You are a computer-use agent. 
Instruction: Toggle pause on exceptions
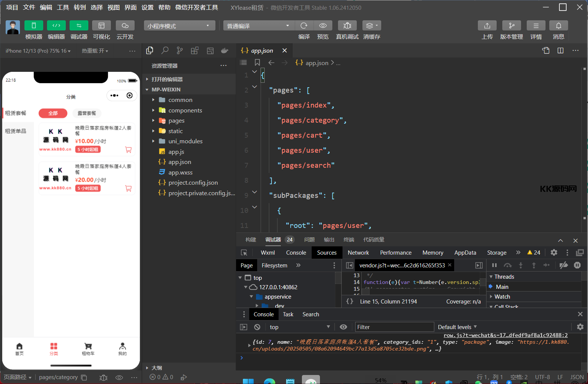pos(577,265)
